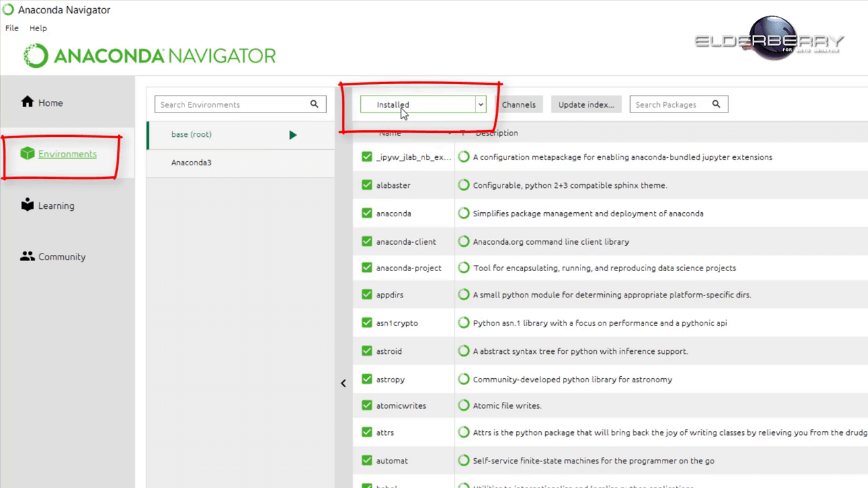The height and width of the screenshot is (488, 868).
Task: Click the Home house icon in sidebar
Action: point(27,102)
